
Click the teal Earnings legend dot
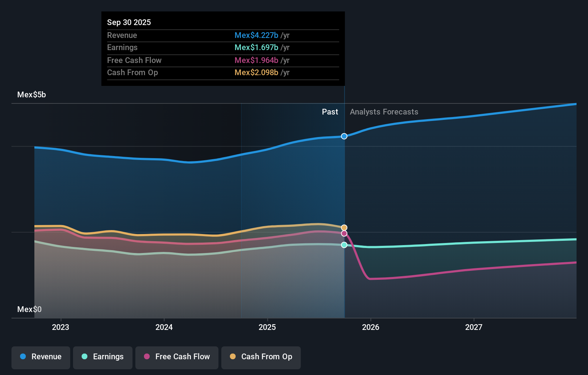(84, 357)
